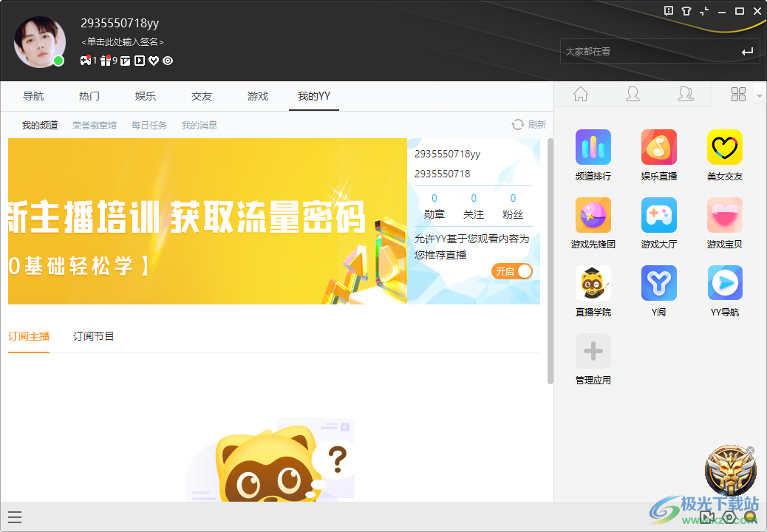Select the 我的频道 sub-tab
This screenshot has width=767, height=532.
40,125
